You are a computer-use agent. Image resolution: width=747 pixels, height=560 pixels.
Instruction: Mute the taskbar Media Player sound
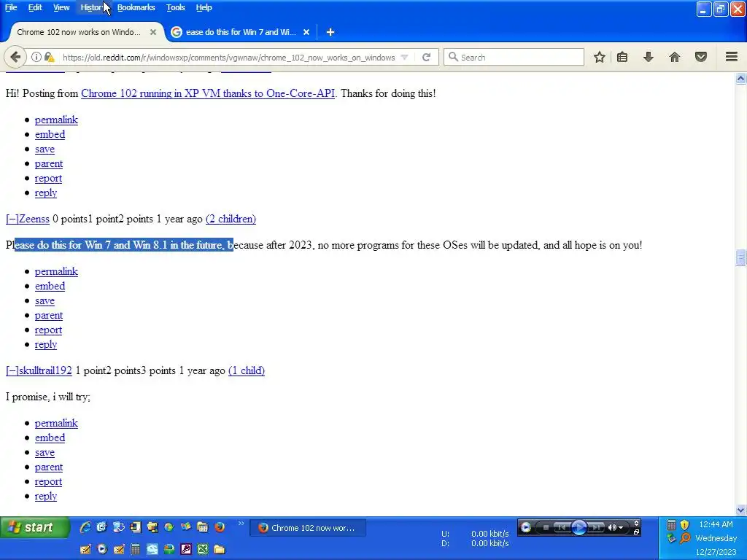[612, 527]
